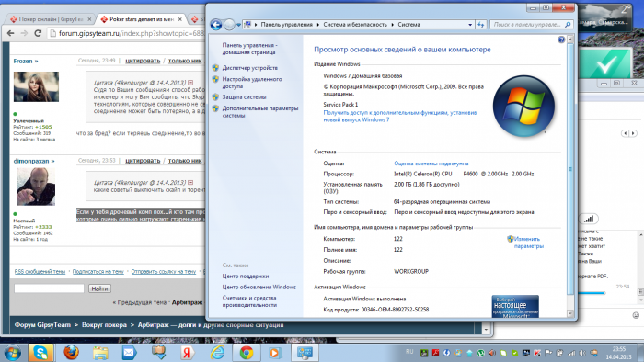
Task: Open the Windows Start orb
Action: [x=12, y=353]
